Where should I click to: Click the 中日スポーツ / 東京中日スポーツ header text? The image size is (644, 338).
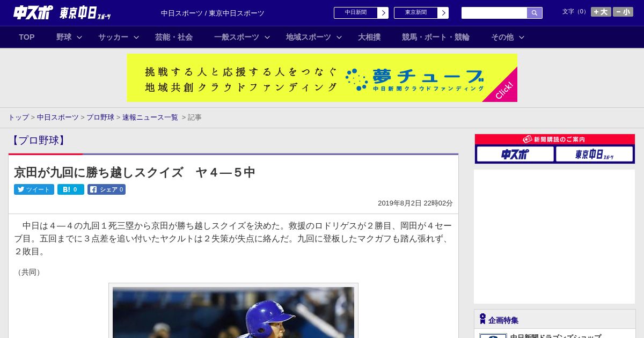[x=213, y=13]
